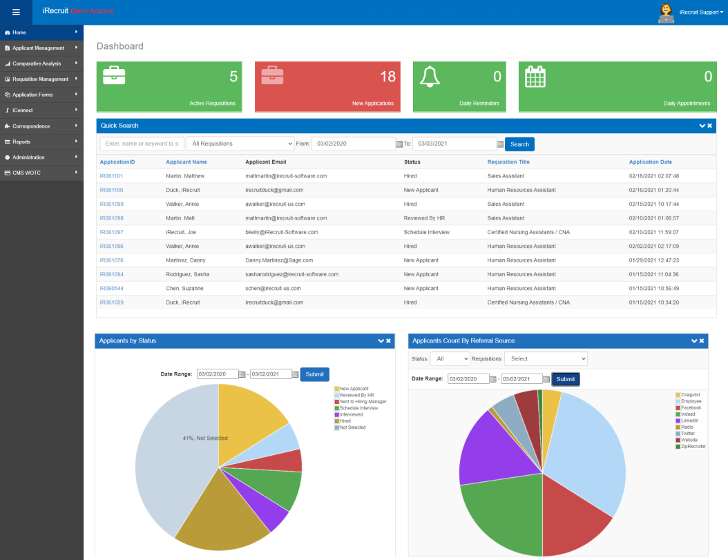The width and height of the screenshot is (728, 560).
Task: Open the Quick Search To date calendar icon
Action: pyautogui.click(x=500, y=144)
